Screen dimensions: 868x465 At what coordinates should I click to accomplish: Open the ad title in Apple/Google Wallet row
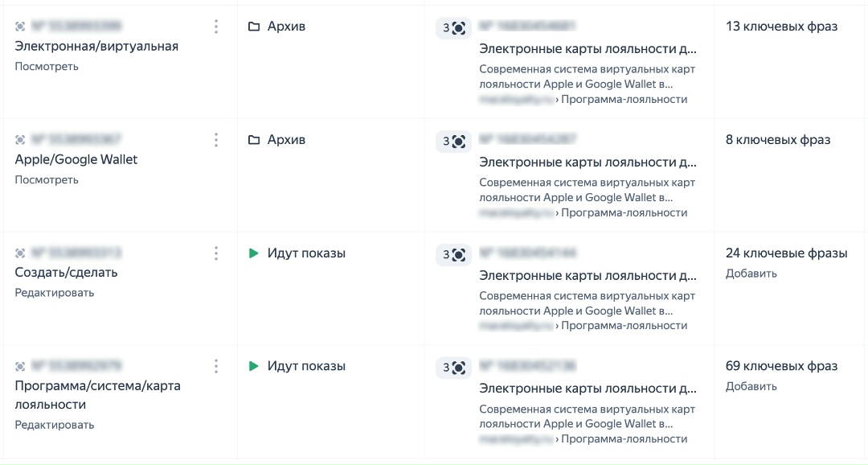tap(588, 162)
